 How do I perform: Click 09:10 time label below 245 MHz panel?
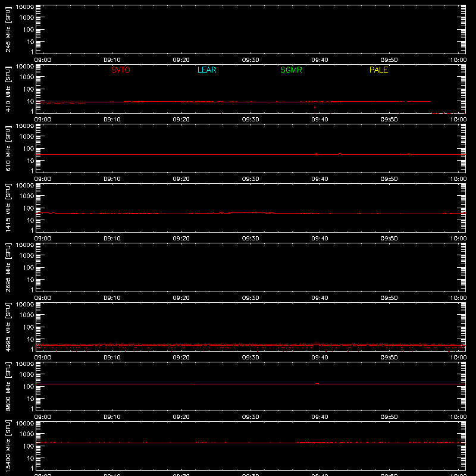pyautogui.click(x=112, y=60)
